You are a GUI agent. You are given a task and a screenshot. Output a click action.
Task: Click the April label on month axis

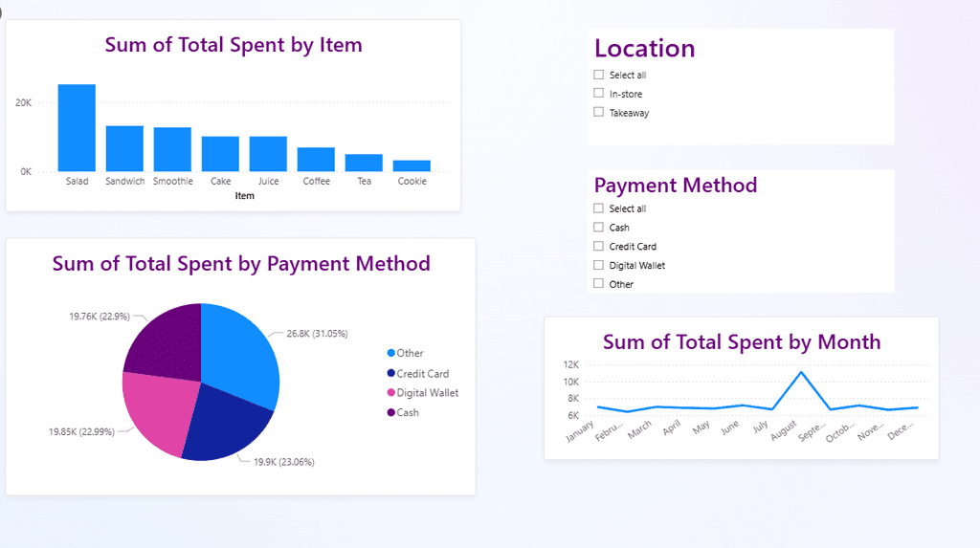671,427
